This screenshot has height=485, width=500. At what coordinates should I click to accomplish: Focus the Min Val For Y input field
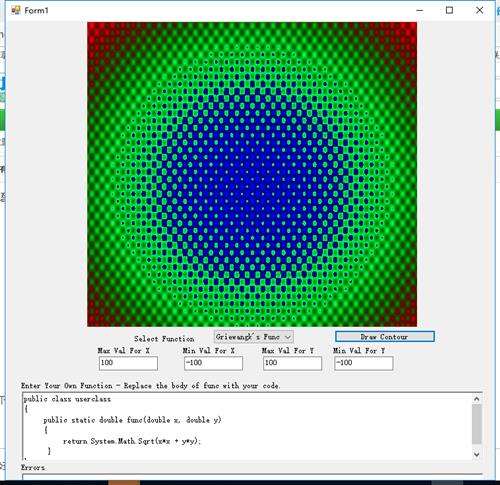(364, 363)
